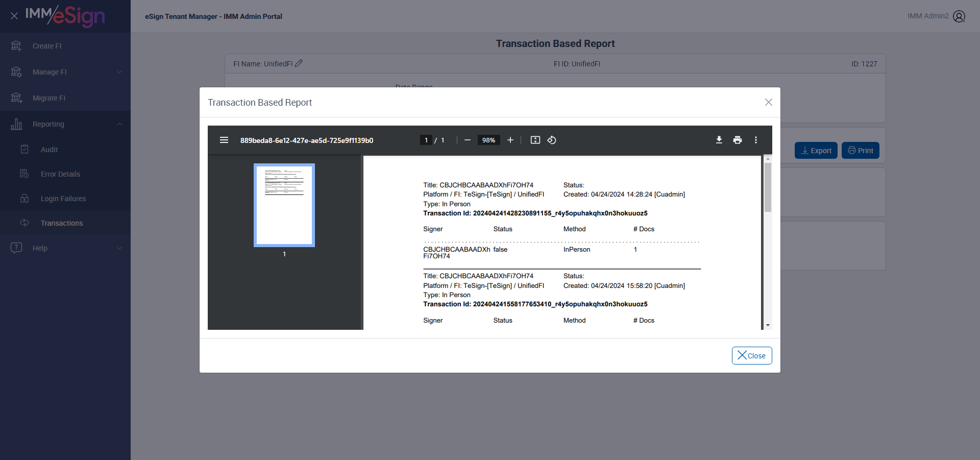The width and height of the screenshot is (980, 460).
Task: Close the sidebar with the X icon
Action: (14, 16)
